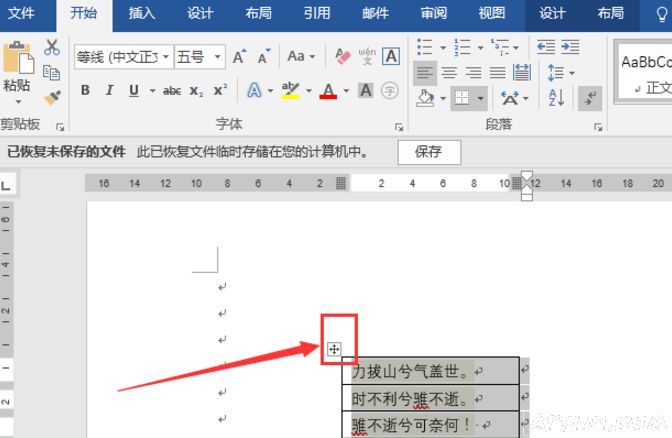
Task: Open font color dropdown arrow
Action: [346, 90]
